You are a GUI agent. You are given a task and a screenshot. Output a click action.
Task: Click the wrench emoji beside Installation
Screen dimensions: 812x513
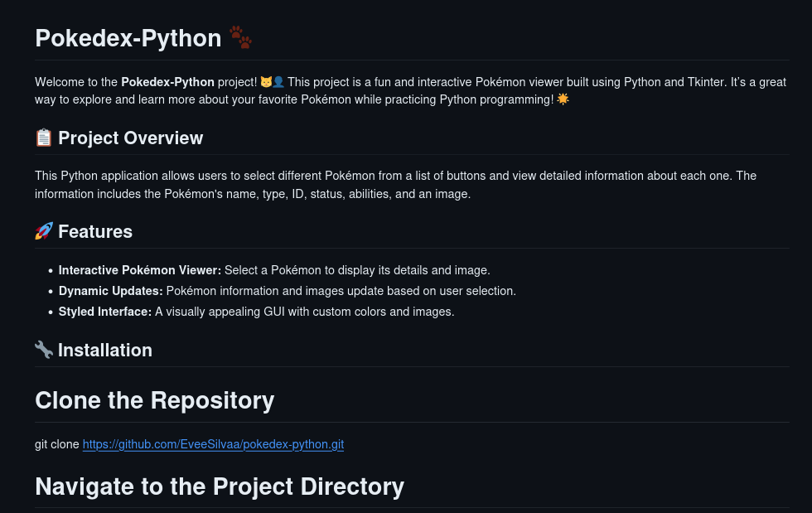[x=43, y=350]
